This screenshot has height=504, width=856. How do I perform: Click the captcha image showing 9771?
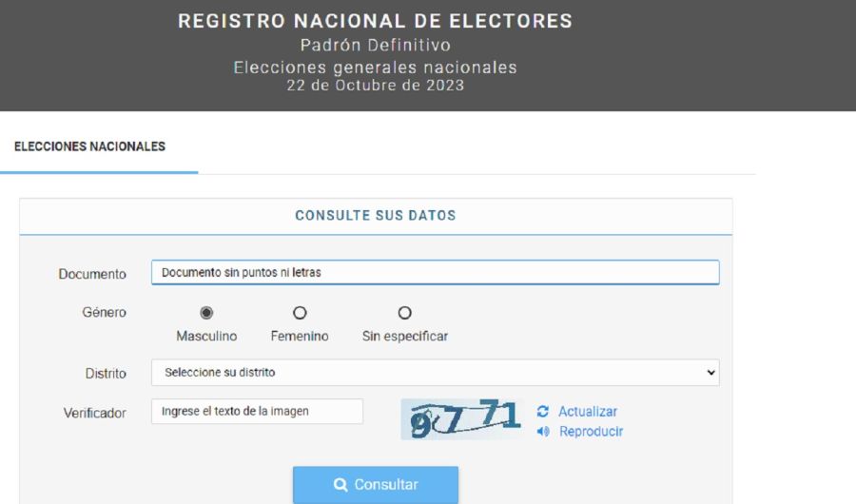461,419
